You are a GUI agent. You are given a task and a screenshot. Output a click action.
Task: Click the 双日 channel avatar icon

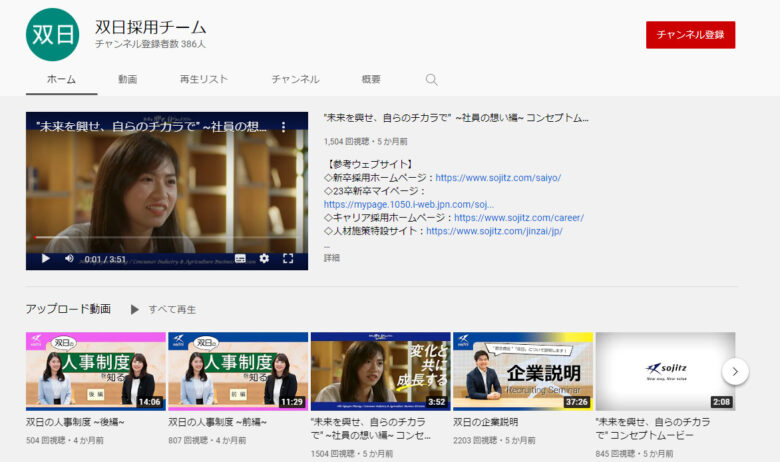[x=52, y=34]
